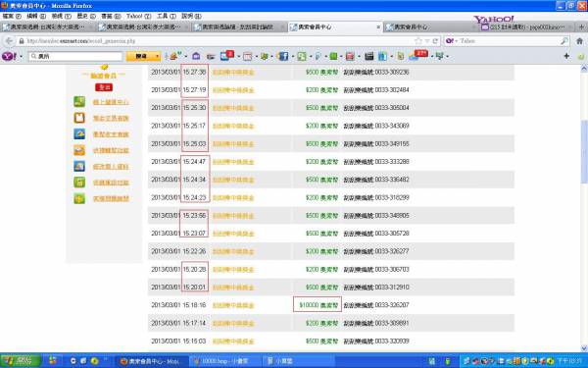This screenshot has height=368, width=588.
Task: Select the 15:23:07 timestamp
Action: pyautogui.click(x=194, y=234)
